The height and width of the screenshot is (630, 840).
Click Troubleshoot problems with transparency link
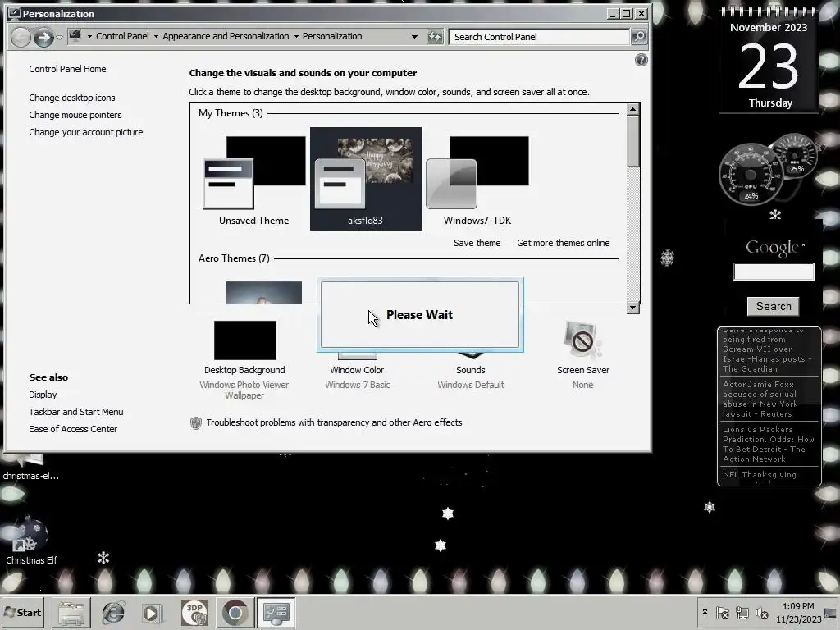click(334, 422)
